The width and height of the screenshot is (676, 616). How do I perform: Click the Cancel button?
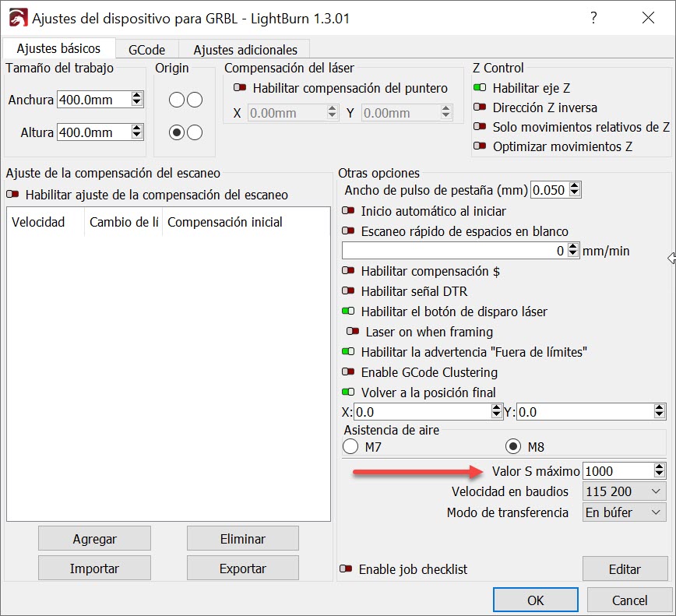[629, 600]
